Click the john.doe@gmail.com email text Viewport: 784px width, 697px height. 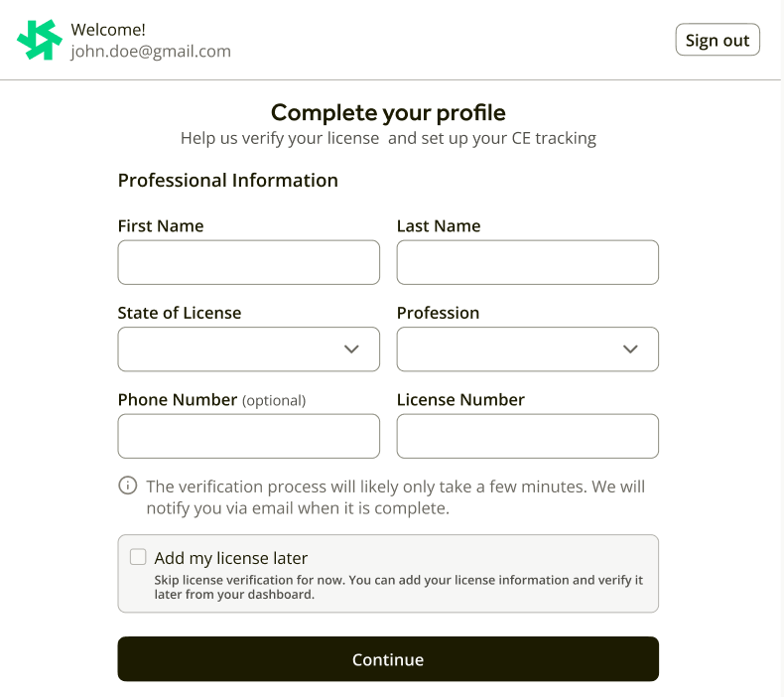[151, 52]
